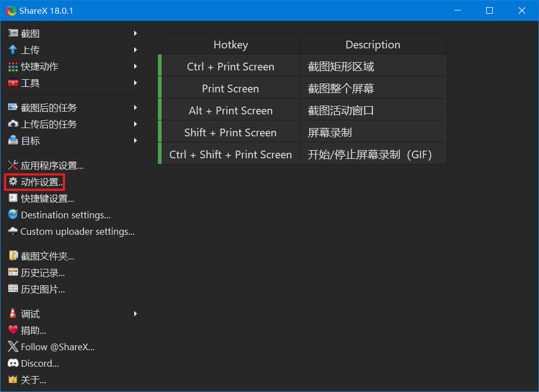
Task: Expand the 调试 submenu arrow
Action: point(135,314)
